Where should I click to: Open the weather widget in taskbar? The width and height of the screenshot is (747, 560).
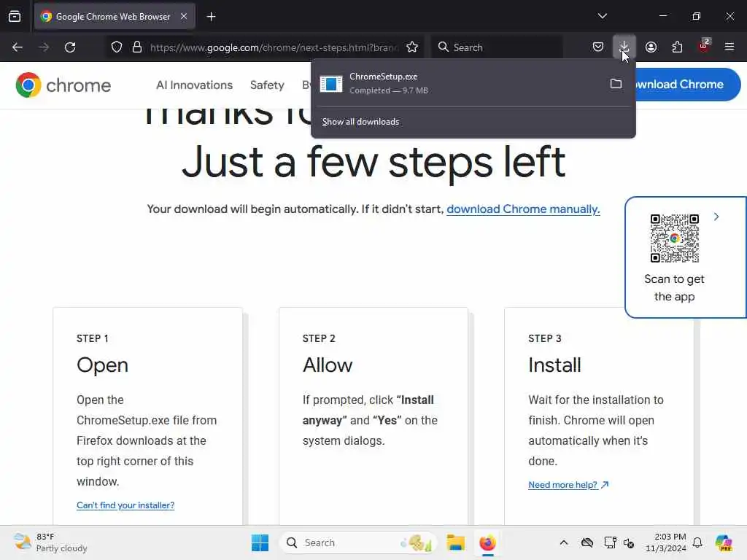pos(50,542)
